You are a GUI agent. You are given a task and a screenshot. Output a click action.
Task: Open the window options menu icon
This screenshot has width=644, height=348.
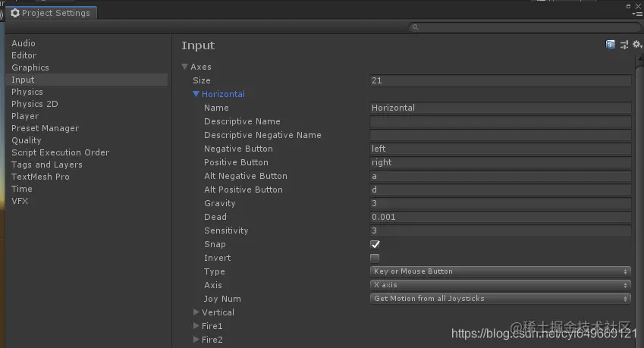637,14
